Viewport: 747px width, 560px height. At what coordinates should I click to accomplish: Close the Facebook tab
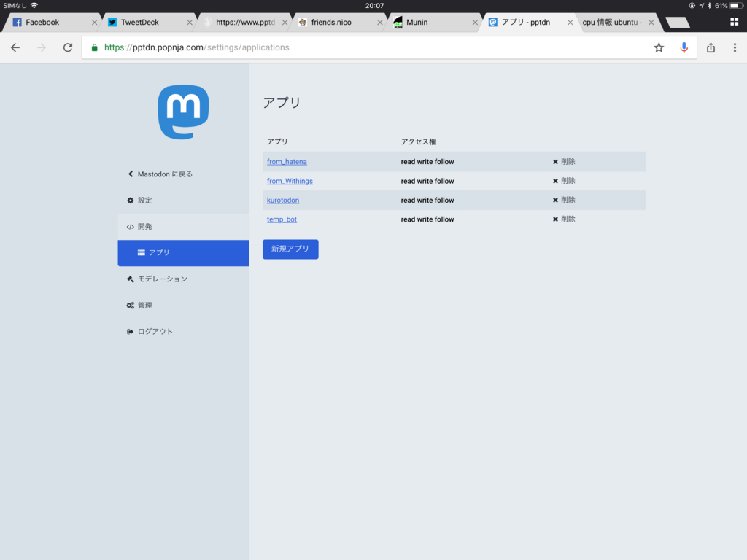point(94,23)
